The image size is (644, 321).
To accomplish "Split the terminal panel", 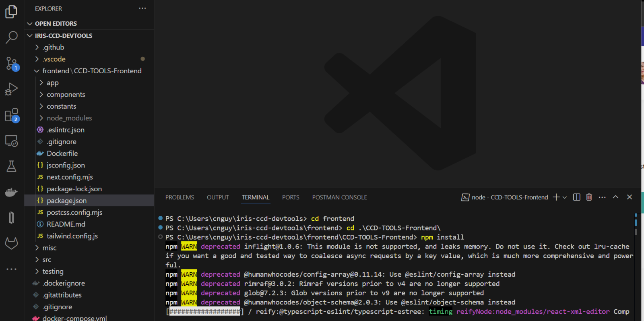I will [x=576, y=197].
